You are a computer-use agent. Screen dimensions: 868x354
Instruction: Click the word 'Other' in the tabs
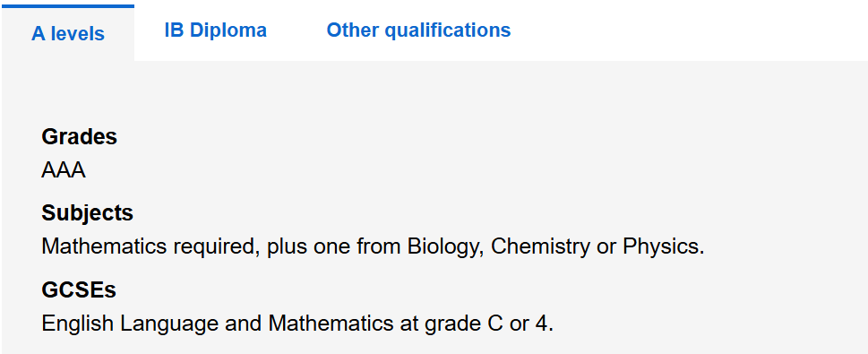click(353, 30)
